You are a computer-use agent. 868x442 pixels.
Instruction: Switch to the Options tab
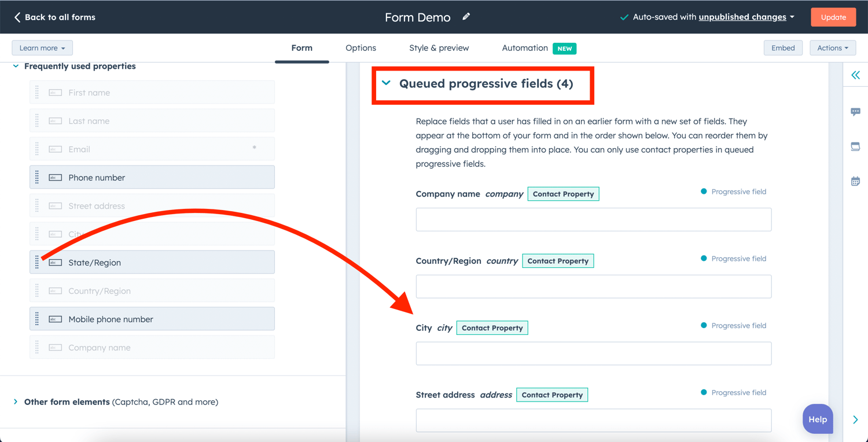[x=361, y=48]
